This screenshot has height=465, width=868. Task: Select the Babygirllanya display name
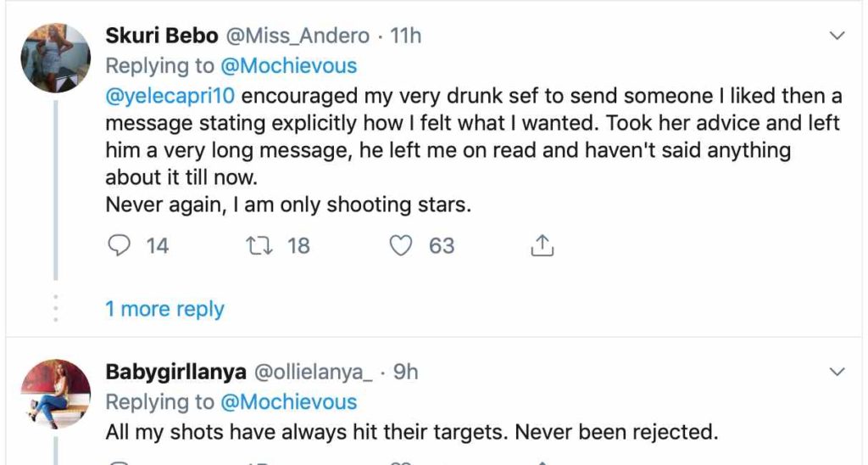click(175, 372)
